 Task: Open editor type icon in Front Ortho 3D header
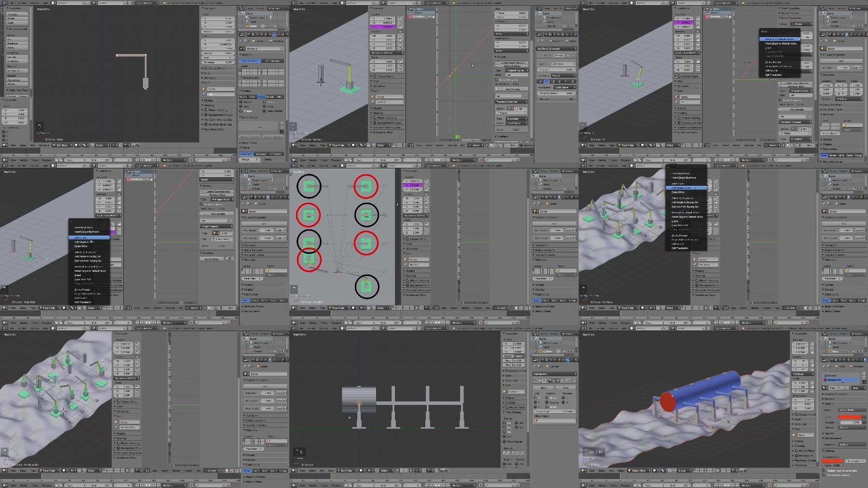[5, 145]
